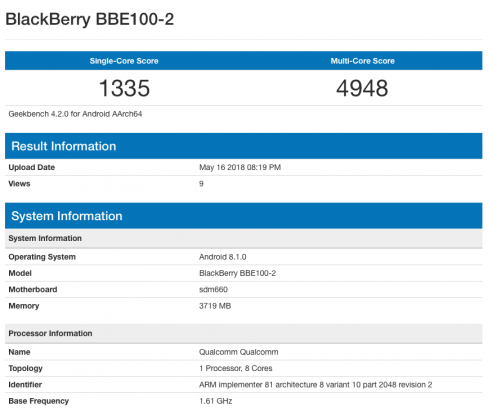This screenshot has width=488, height=420.
Task: Click the Identifier label
Action: click(25, 385)
